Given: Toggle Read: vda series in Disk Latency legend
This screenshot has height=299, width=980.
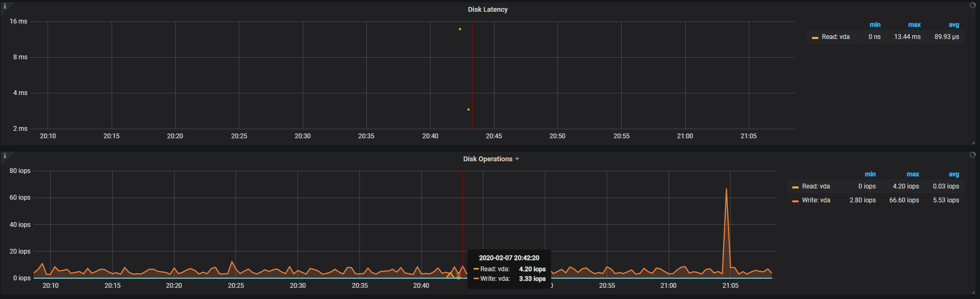Looking at the screenshot, I should pos(836,37).
